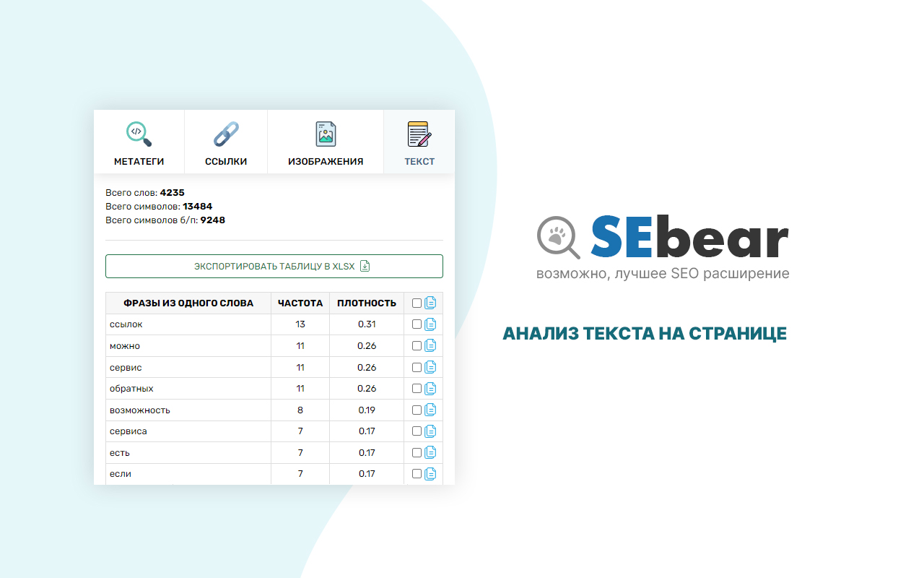Click the tagline возможно, лучшее SEO расширение
Viewport: 924px width, 578px height.
click(x=663, y=274)
